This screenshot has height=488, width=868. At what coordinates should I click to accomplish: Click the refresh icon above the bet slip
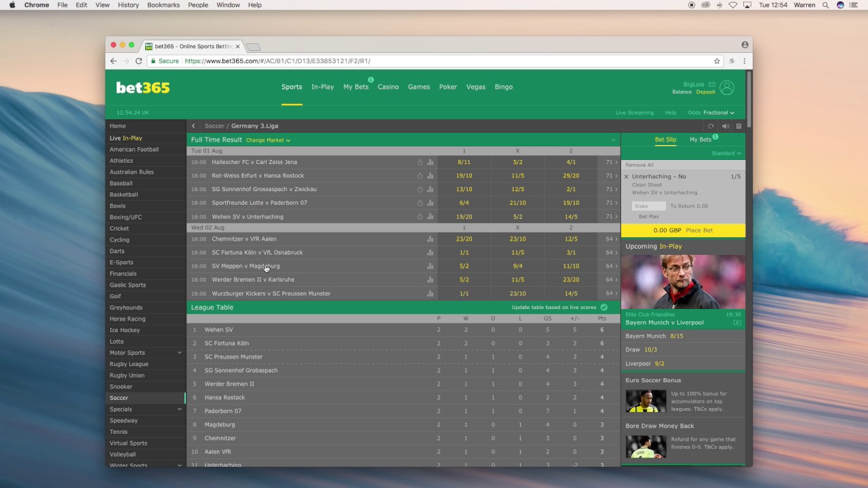711,126
